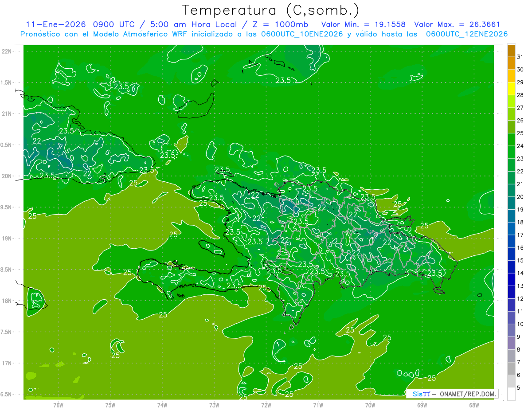Screen dimensions: 532x411
Task: Click the '21N' latitude axis label
Action: click(6, 114)
